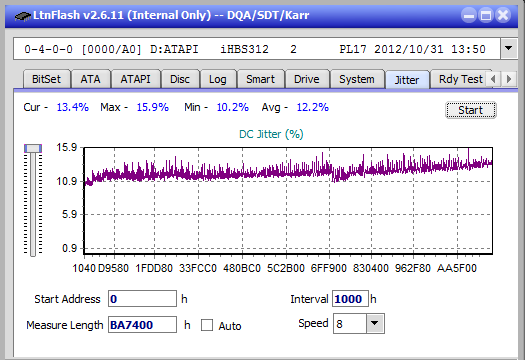Click the Measure Length field BA7400

142,325
